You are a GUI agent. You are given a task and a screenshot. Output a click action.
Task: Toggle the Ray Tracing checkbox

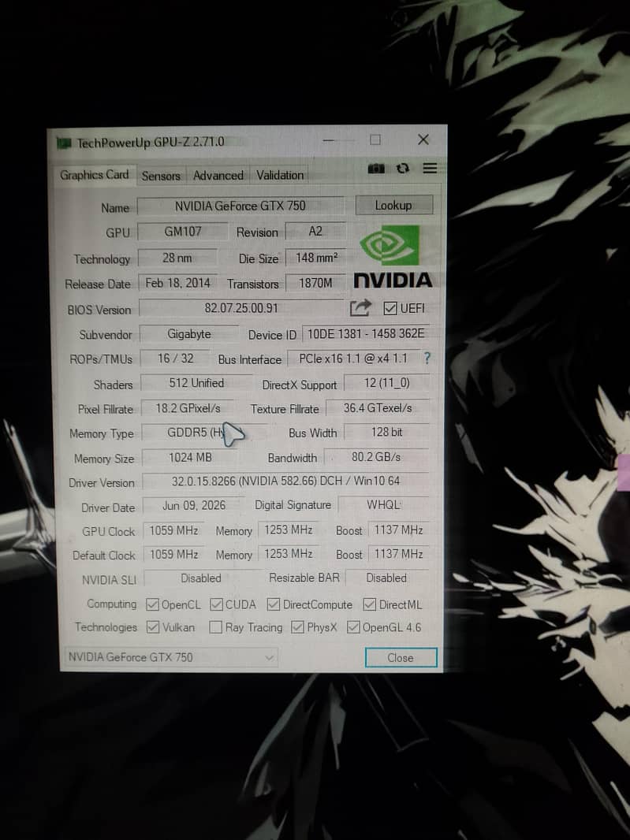(215, 627)
